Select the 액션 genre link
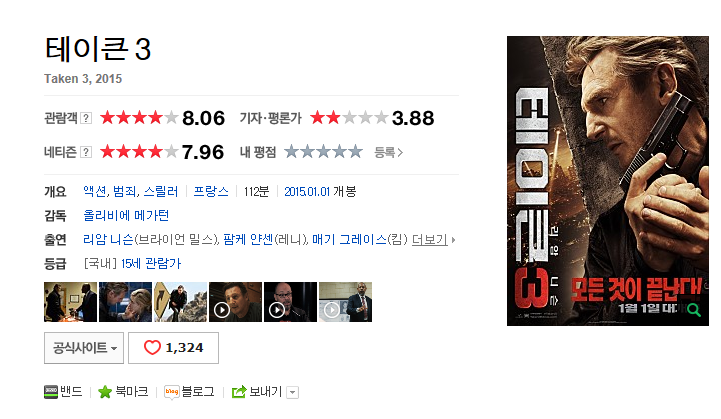This screenshot has width=721, height=419. click(95, 191)
